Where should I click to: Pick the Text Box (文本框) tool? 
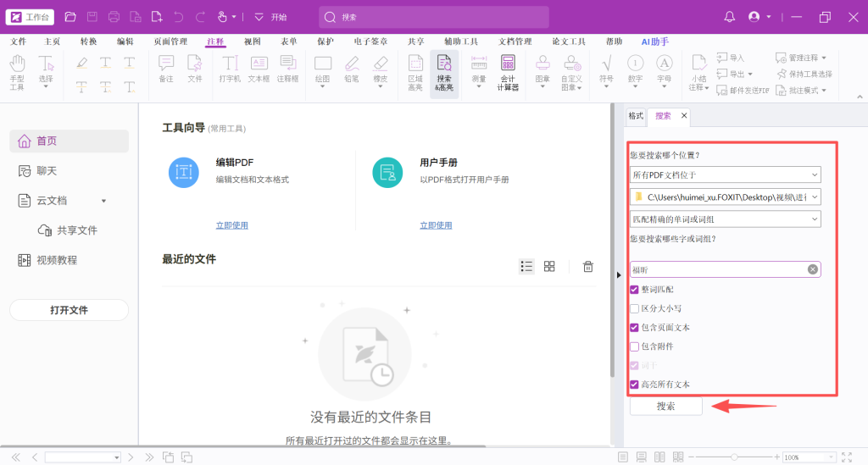[259, 69]
